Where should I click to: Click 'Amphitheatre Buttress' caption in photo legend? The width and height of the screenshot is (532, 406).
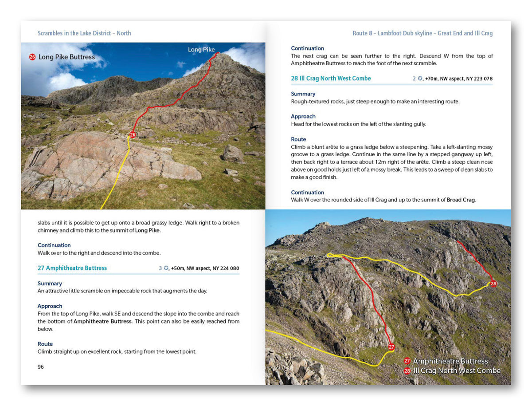point(450,361)
